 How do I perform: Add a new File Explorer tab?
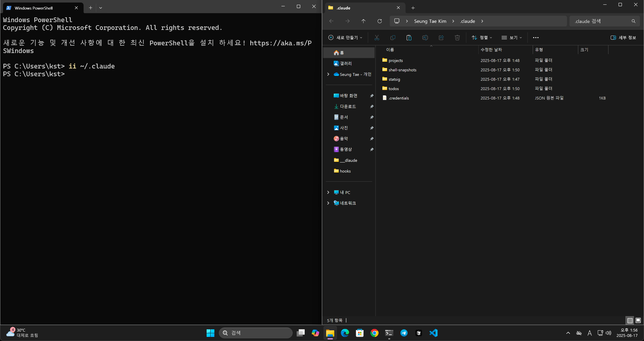pyautogui.click(x=413, y=8)
